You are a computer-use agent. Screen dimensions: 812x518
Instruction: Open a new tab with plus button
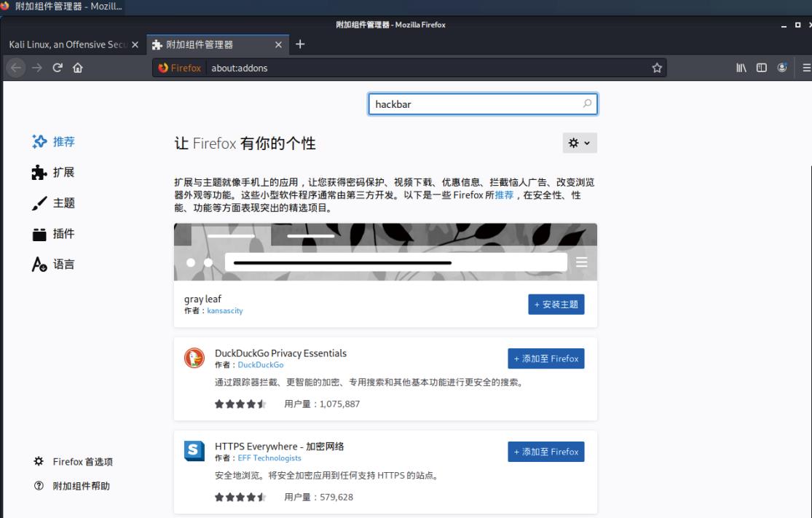click(300, 44)
